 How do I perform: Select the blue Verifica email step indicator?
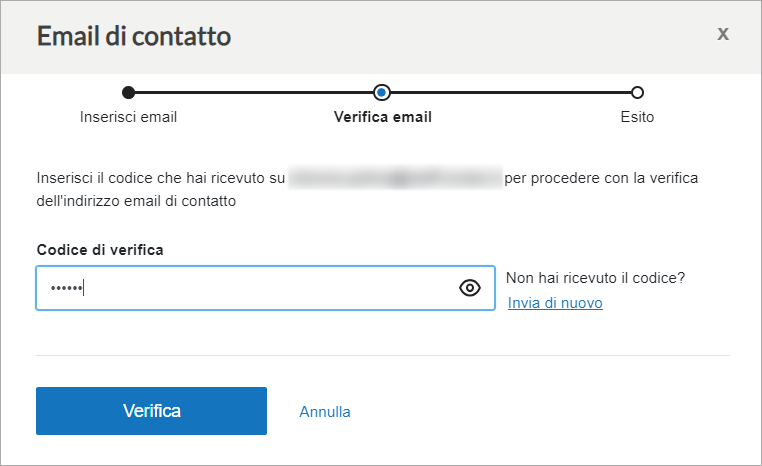[x=382, y=92]
